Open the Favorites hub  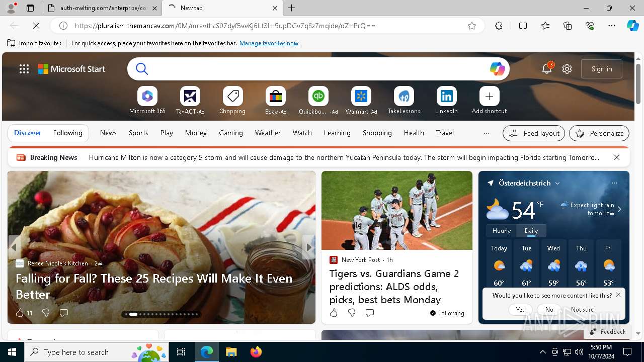[545, 26]
